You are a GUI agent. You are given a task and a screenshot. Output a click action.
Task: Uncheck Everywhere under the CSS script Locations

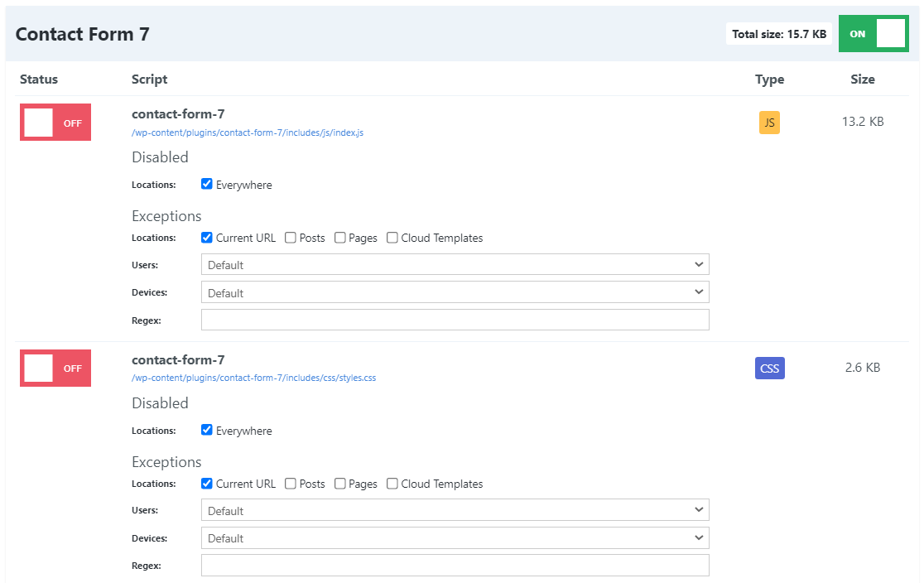click(206, 429)
